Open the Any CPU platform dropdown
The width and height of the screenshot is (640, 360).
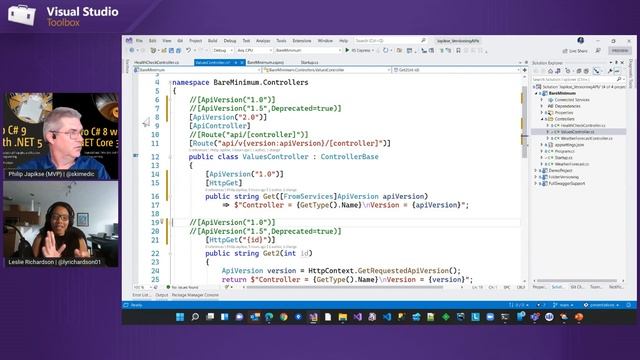[254, 50]
